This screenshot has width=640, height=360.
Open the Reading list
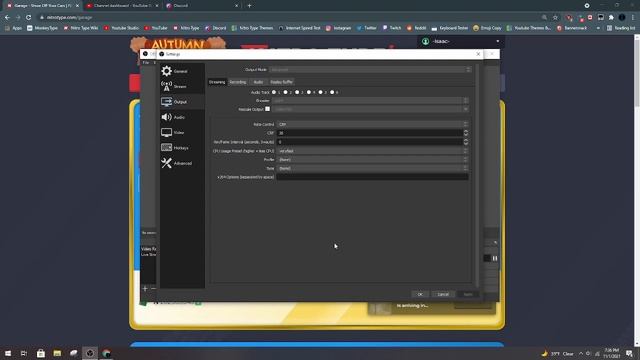[621, 28]
